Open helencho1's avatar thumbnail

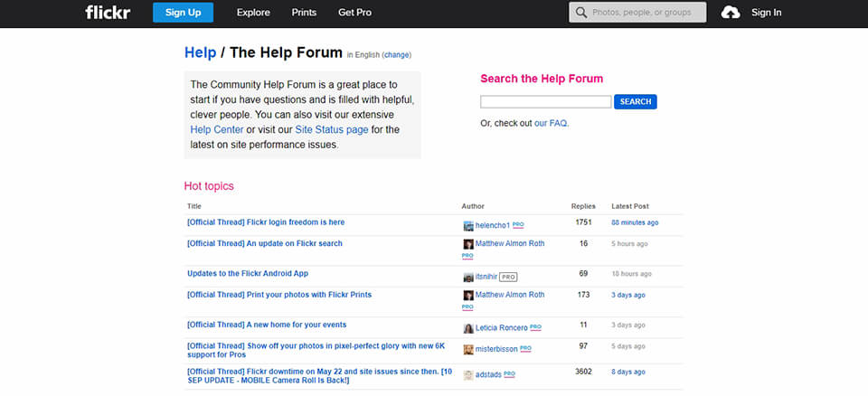468,226
